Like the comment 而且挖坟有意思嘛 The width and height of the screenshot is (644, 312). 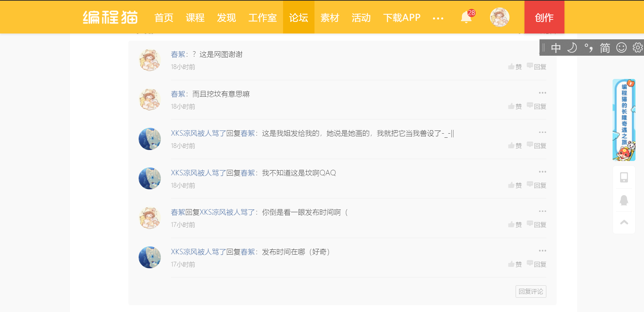pos(515,106)
